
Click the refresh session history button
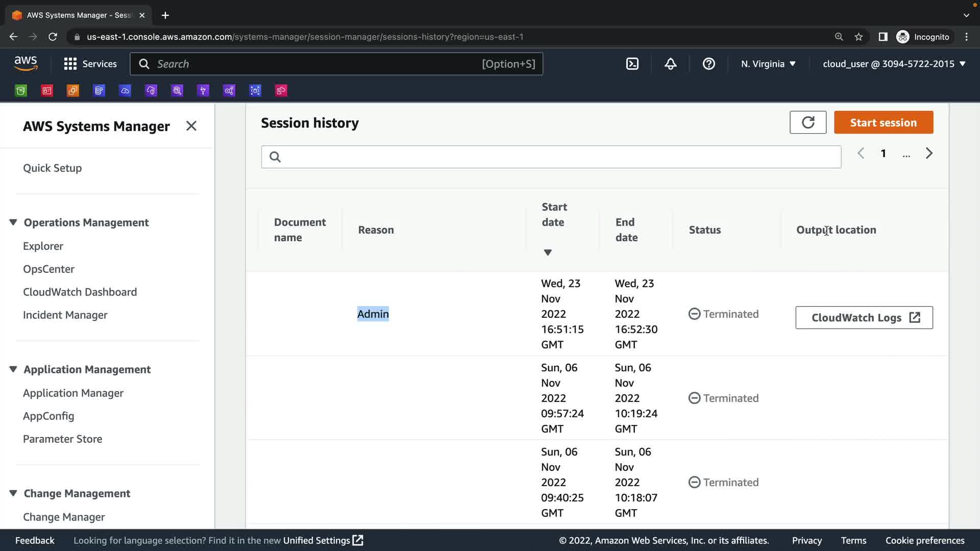click(x=807, y=122)
